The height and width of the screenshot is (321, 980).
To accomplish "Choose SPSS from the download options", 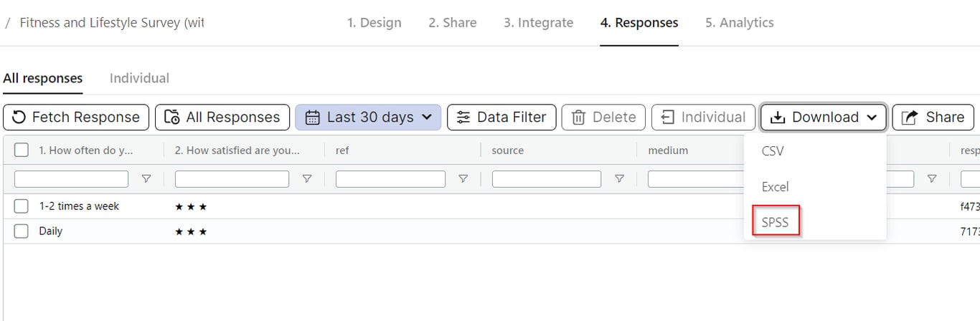I will (x=775, y=222).
